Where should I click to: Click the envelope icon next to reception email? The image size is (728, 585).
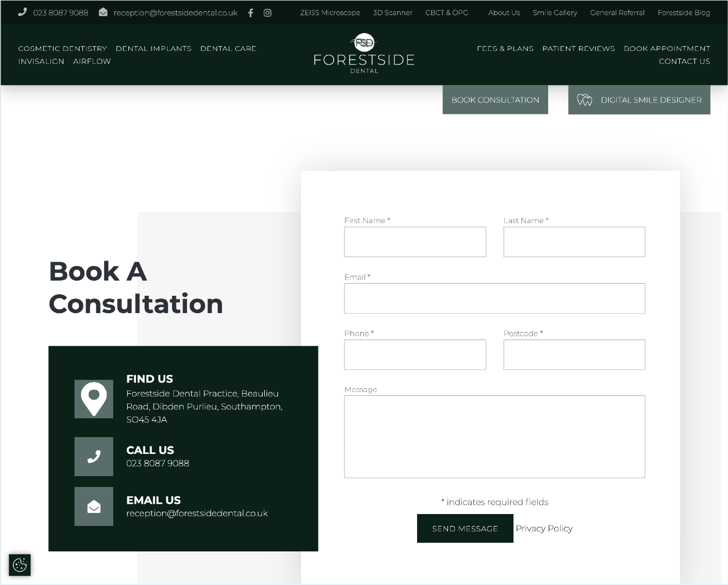pyautogui.click(x=103, y=12)
